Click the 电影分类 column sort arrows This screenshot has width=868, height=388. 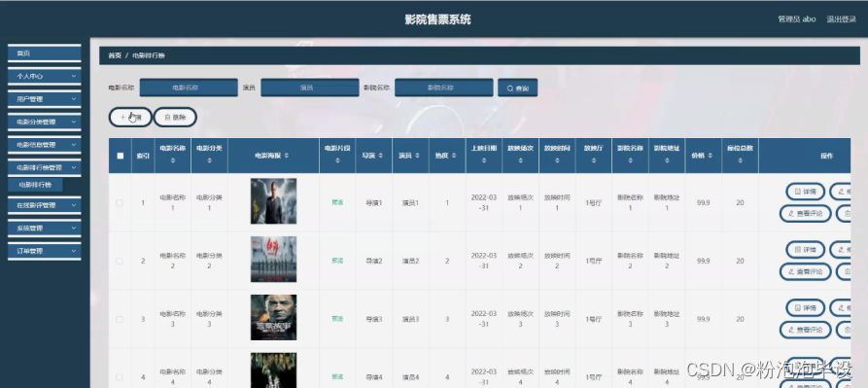coord(209,160)
